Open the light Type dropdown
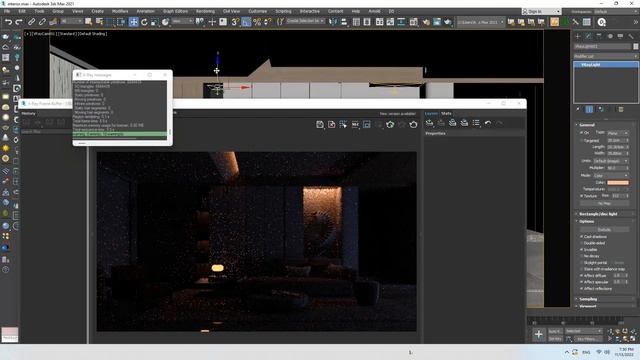Screen dimensions: 640x360 tap(618, 133)
